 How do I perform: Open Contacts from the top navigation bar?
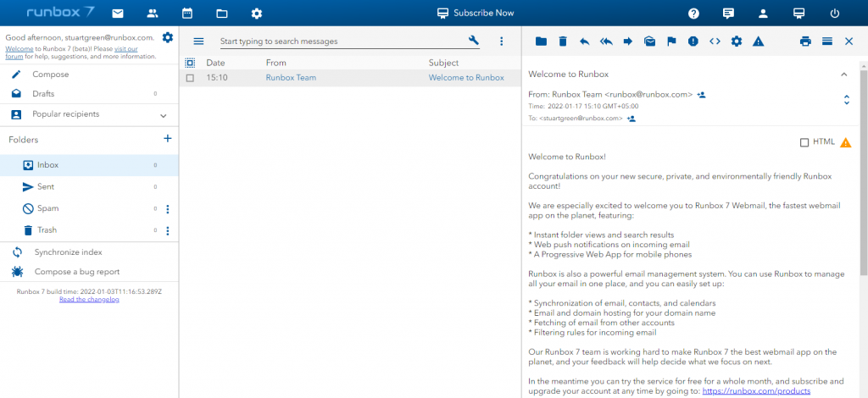153,14
